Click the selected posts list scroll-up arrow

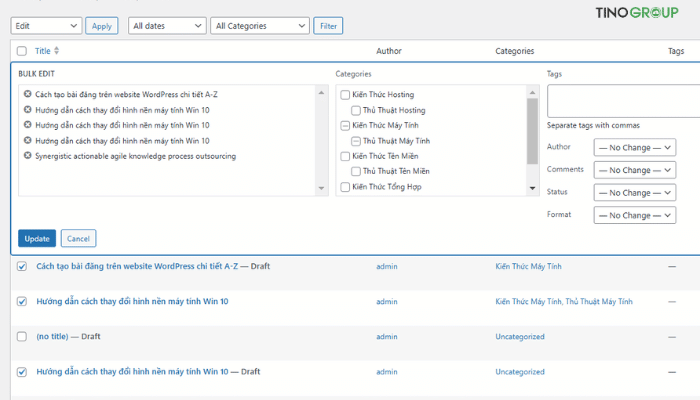(x=321, y=92)
